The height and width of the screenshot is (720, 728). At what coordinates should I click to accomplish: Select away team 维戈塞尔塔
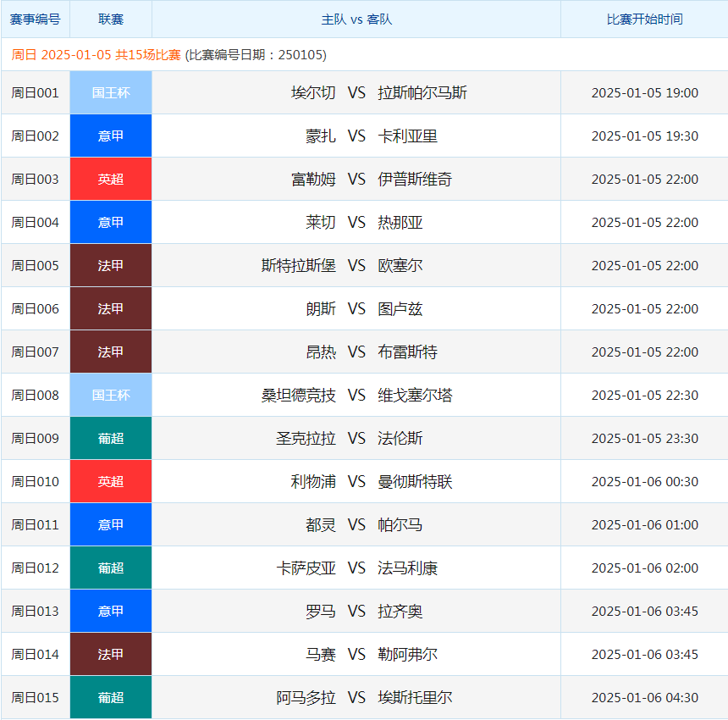coord(415,396)
